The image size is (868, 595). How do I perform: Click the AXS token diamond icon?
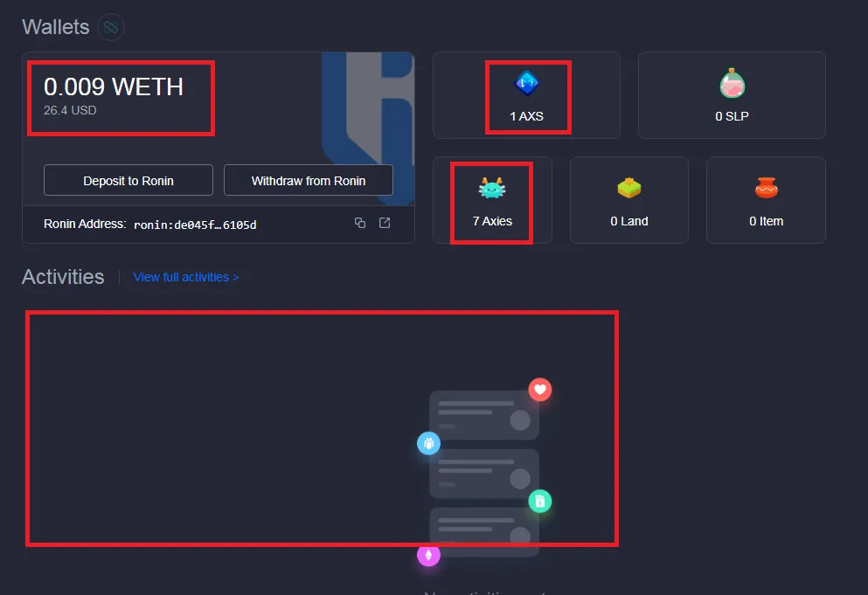click(x=526, y=84)
